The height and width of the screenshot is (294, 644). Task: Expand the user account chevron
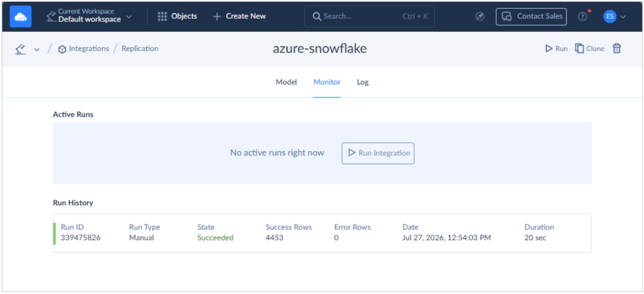click(x=623, y=17)
